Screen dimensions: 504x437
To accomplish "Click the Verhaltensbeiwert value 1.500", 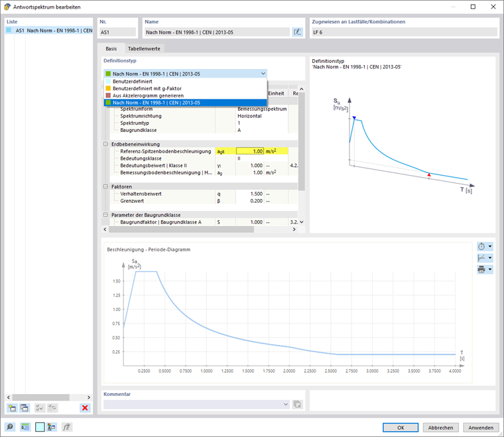I will coord(250,194).
